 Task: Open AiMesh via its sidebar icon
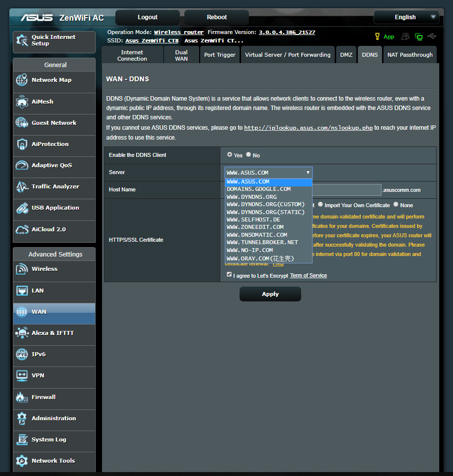(x=22, y=102)
